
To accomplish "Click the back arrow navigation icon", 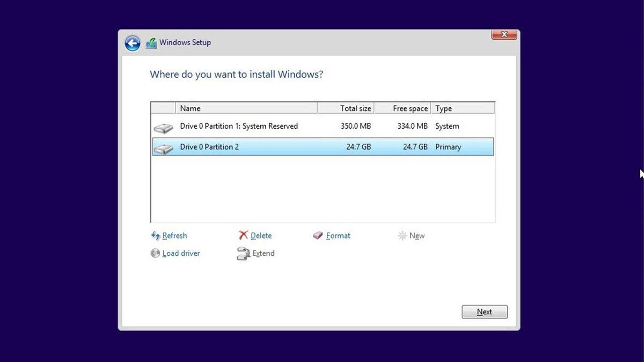I will coord(132,42).
